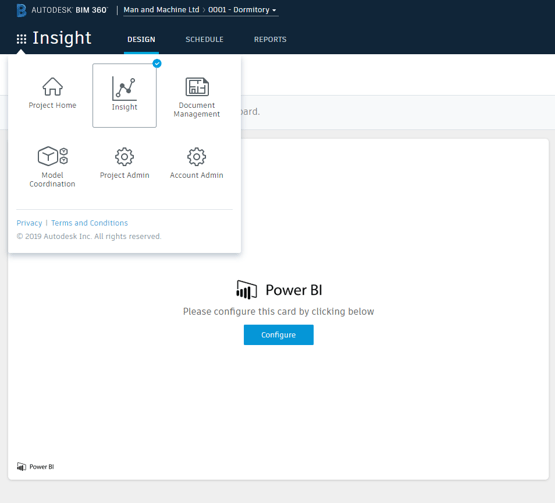Switch to the DESIGN tab
Viewport: 555px width, 503px height.
(141, 39)
